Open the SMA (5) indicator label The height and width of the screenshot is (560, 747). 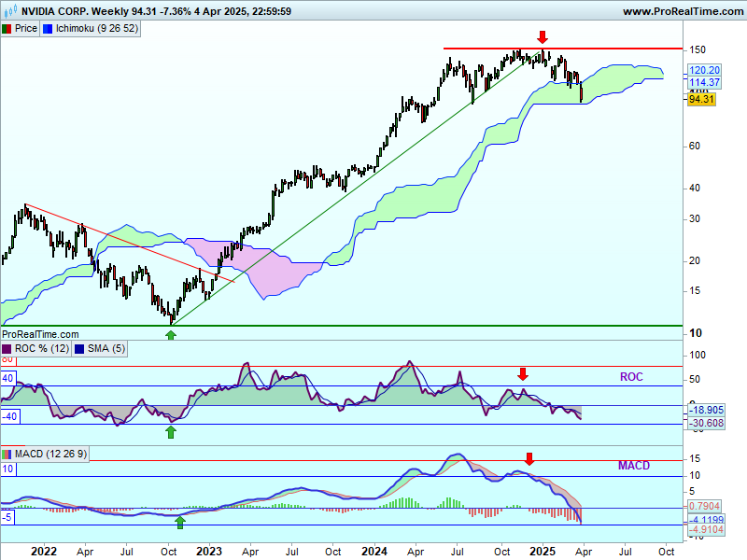106,348
